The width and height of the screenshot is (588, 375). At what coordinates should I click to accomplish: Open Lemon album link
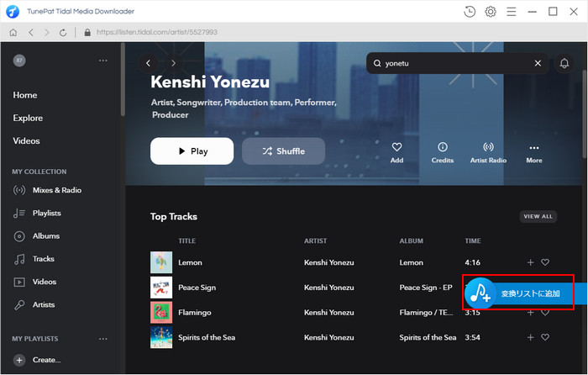411,262
